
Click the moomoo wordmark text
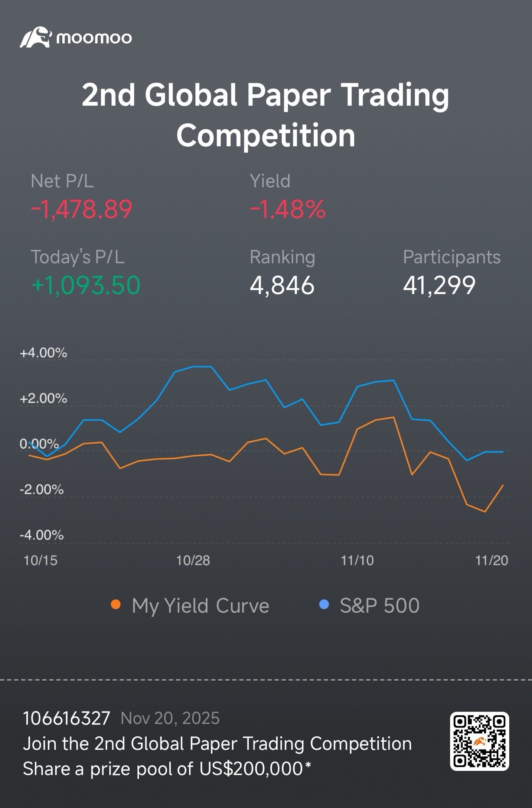click(x=94, y=38)
